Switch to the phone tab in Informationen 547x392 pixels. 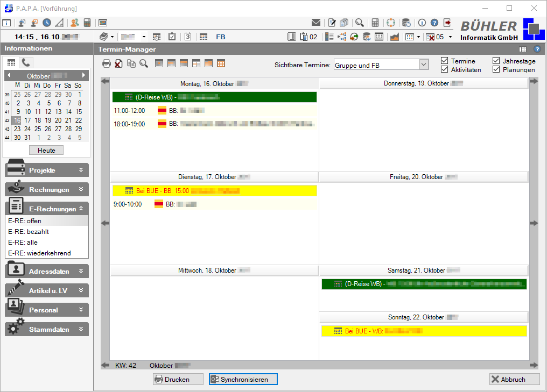[26, 62]
